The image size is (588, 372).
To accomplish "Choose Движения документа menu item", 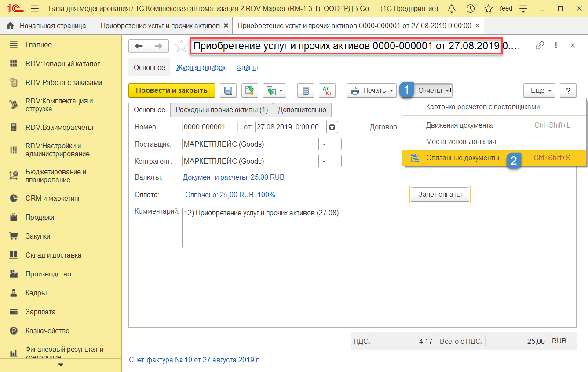I will point(459,125).
